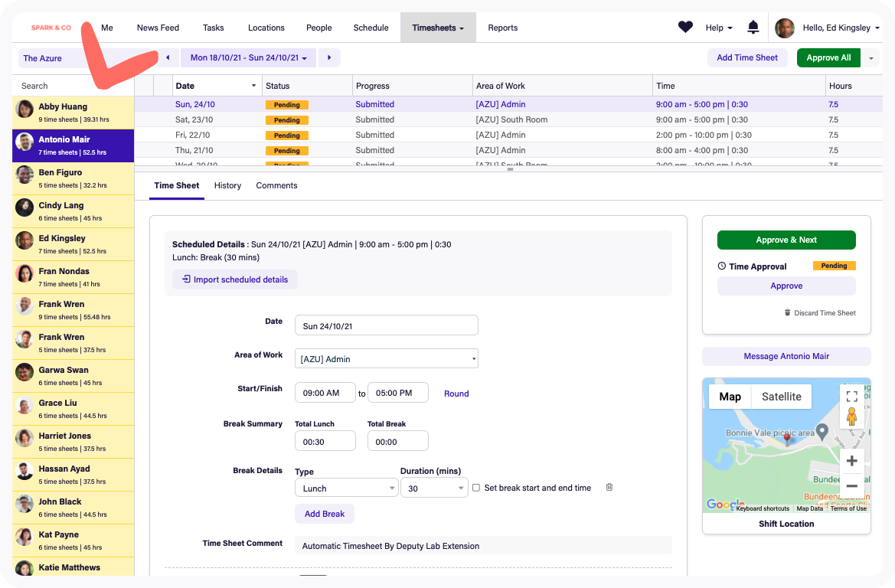
Task: Open 'Hello, Ed Kingsley' user menu
Action: click(841, 28)
